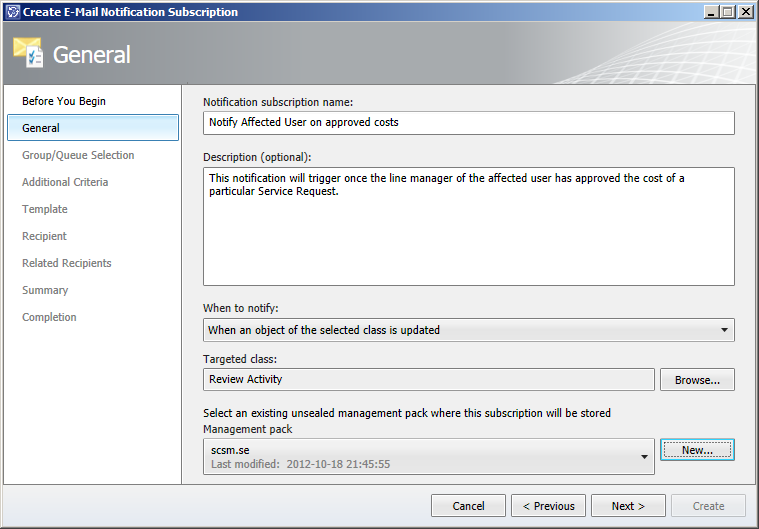Screen dimensions: 759x529
Task: Cancel the subscription wizard
Action: pyautogui.click(x=469, y=506)
